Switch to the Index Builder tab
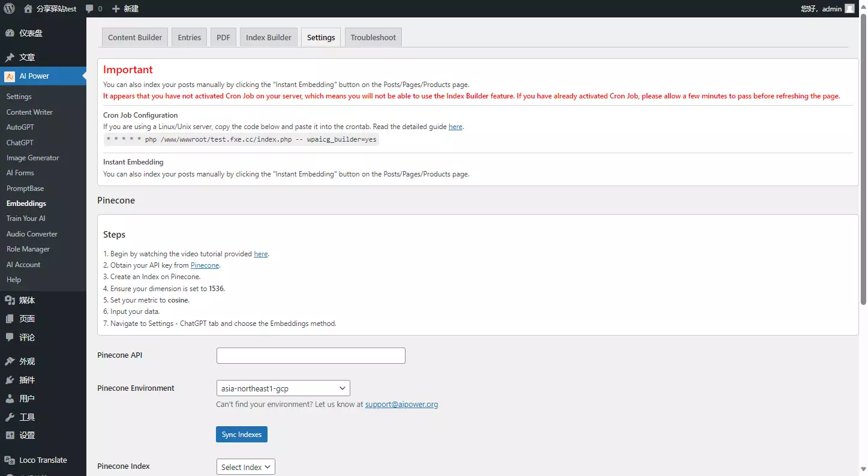 point(269,37)
